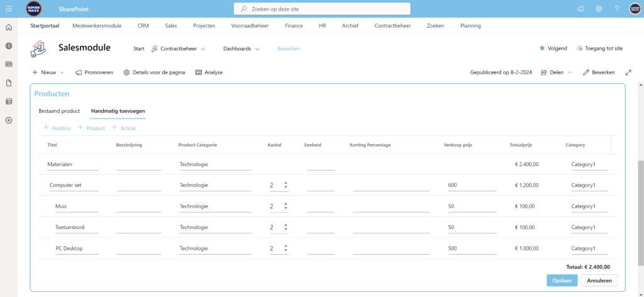
Task: Open the home icon in left sidebar
Action: [x=9, y=28]
